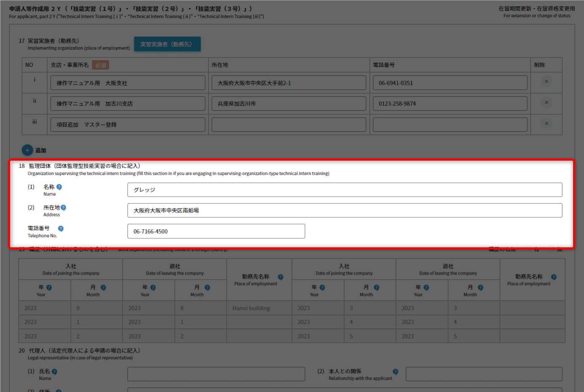Click the blue plus 追加 icon
Image resolution: width=584 pixels, height=392 pixels.
pyautogui.click(x=27, y=150)
